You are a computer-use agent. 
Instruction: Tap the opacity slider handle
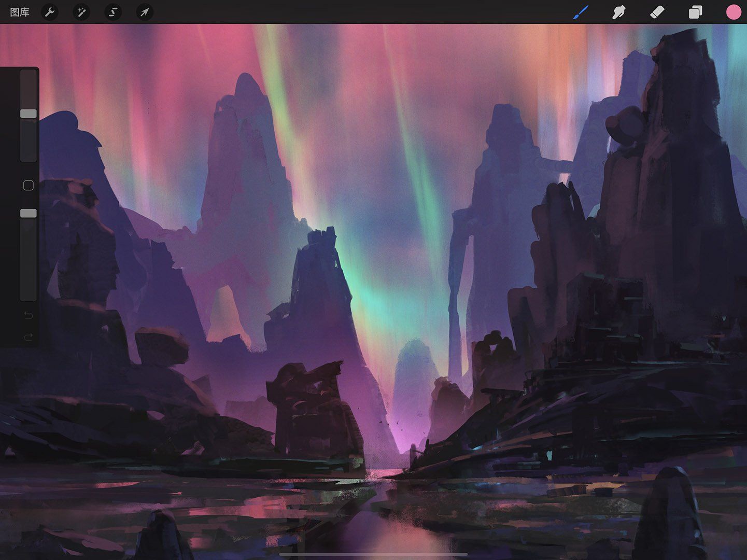click(x=29, y=213)
